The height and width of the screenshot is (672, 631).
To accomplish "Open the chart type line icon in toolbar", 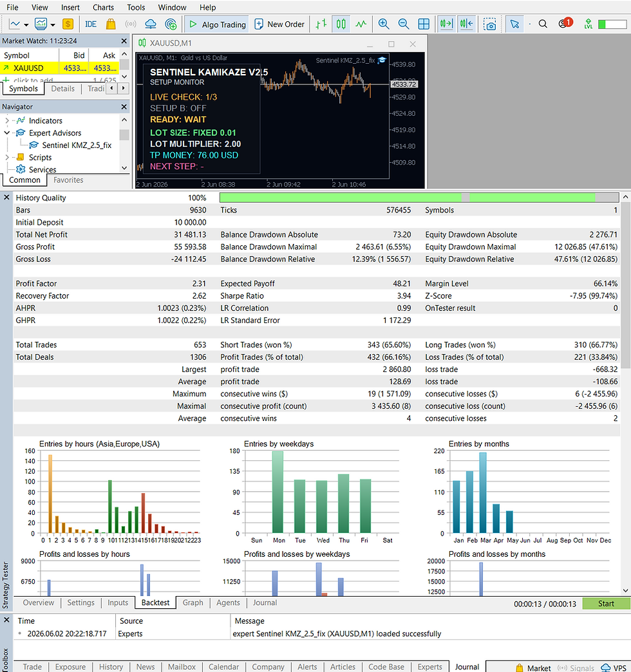I will [x=15, y=24].
